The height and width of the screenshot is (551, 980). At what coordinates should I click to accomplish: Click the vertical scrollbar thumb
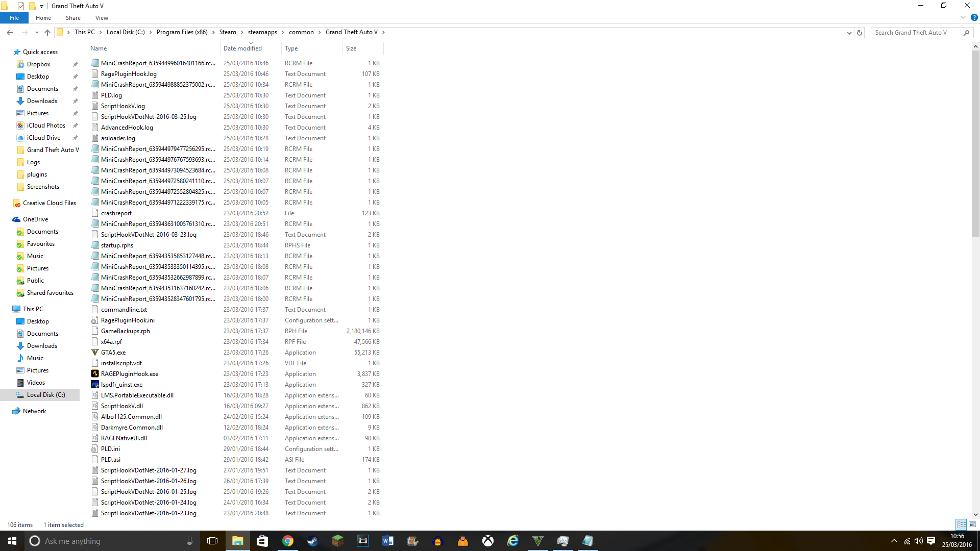(975, 143)
